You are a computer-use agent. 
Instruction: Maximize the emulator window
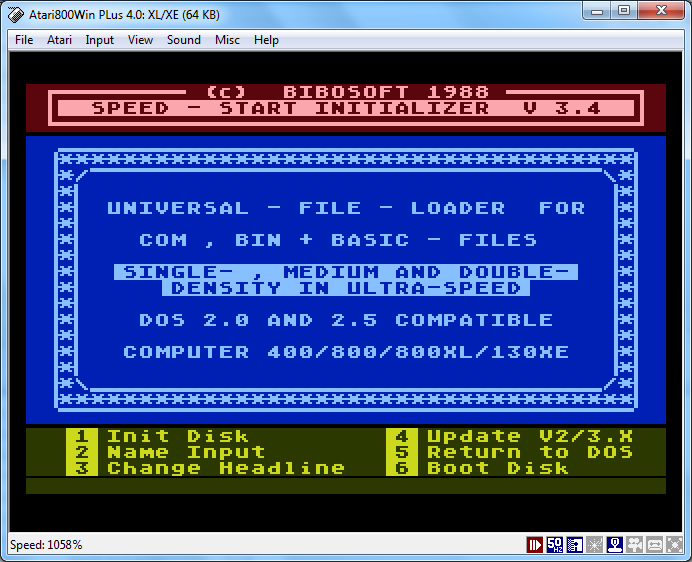(623, 11)
